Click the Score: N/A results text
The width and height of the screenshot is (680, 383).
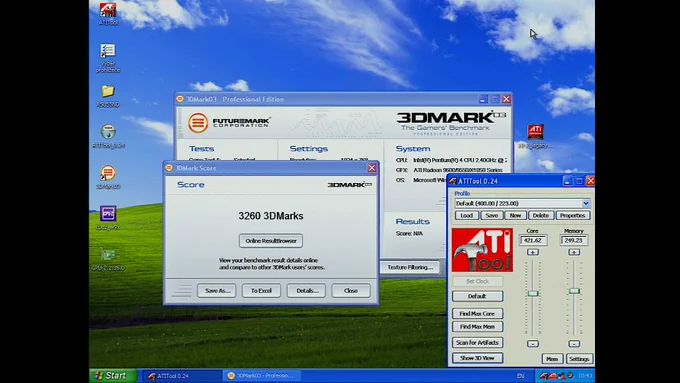409,233
